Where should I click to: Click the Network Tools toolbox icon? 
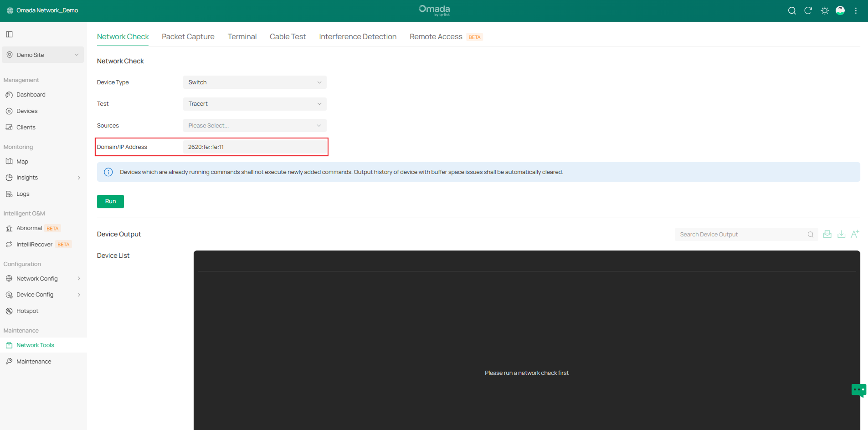[x=9, y=345]
